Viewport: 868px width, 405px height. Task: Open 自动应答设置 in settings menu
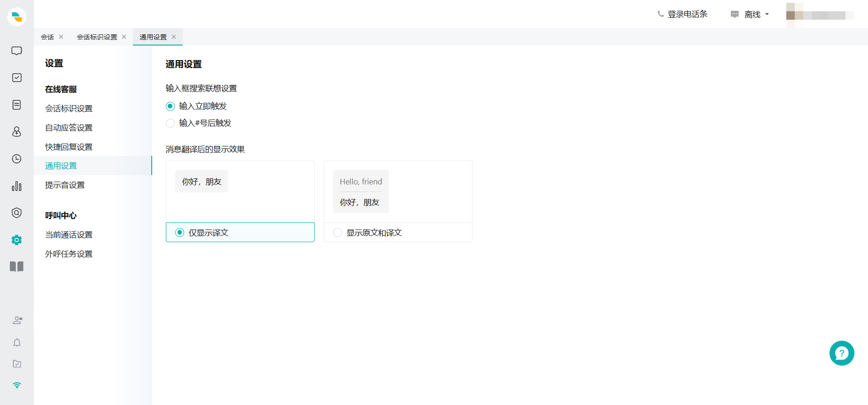point(69,128)
